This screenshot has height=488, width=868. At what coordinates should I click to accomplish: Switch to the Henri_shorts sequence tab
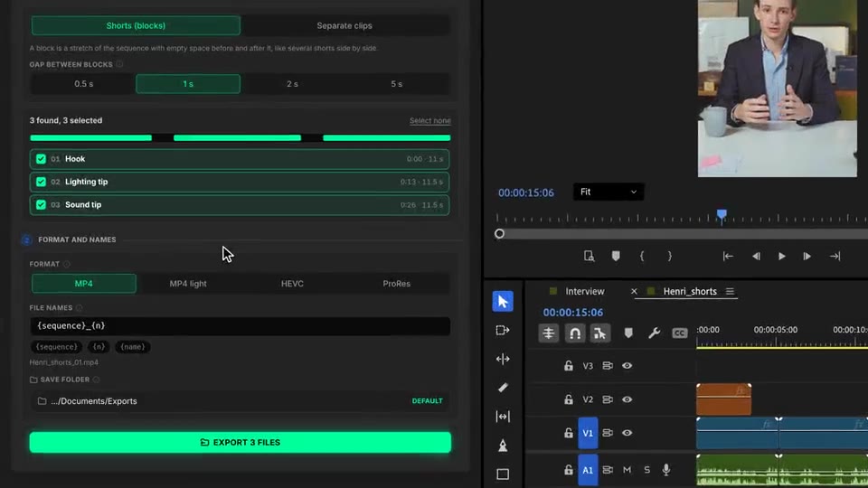click(x=690, y=292)
